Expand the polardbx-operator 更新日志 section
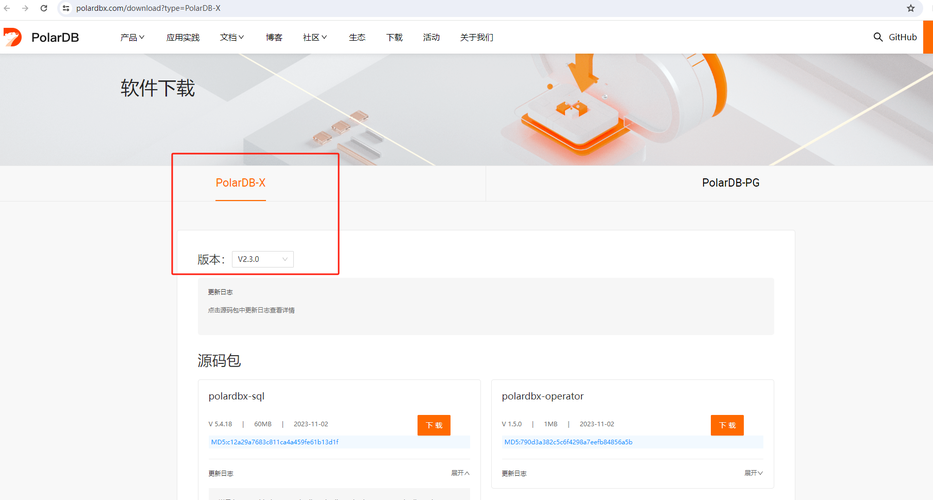This screenshot has height=500, width=933. 753,473
